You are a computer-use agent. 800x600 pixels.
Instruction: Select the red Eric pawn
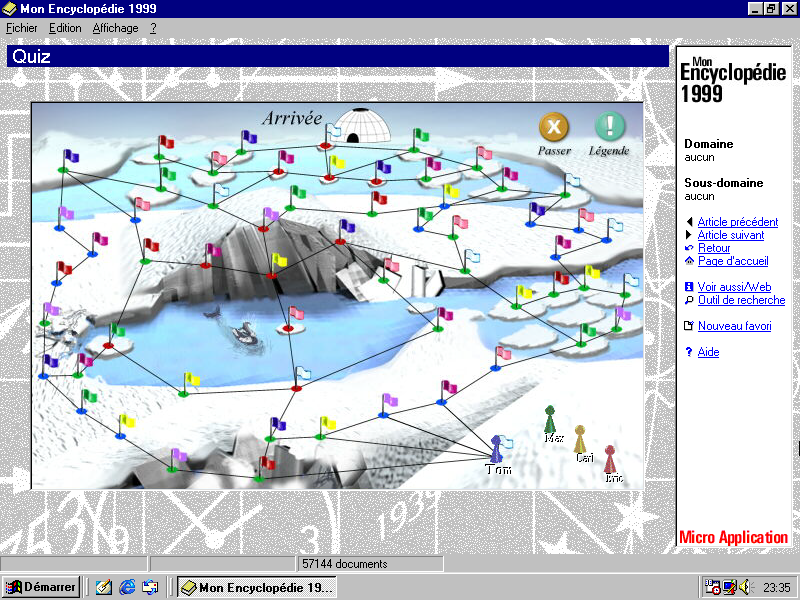coord(610,459)
